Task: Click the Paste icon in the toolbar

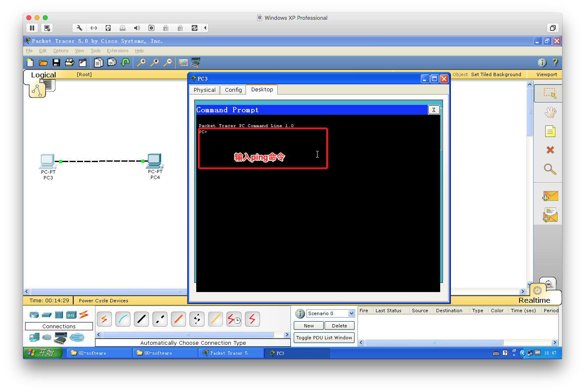Action: coord(111,63)
